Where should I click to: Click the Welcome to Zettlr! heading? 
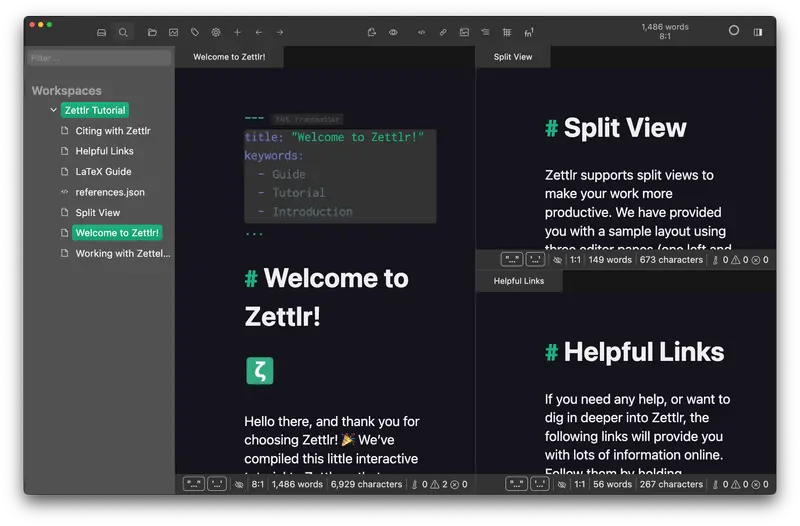pyautogui.click(x=327, y=297)
